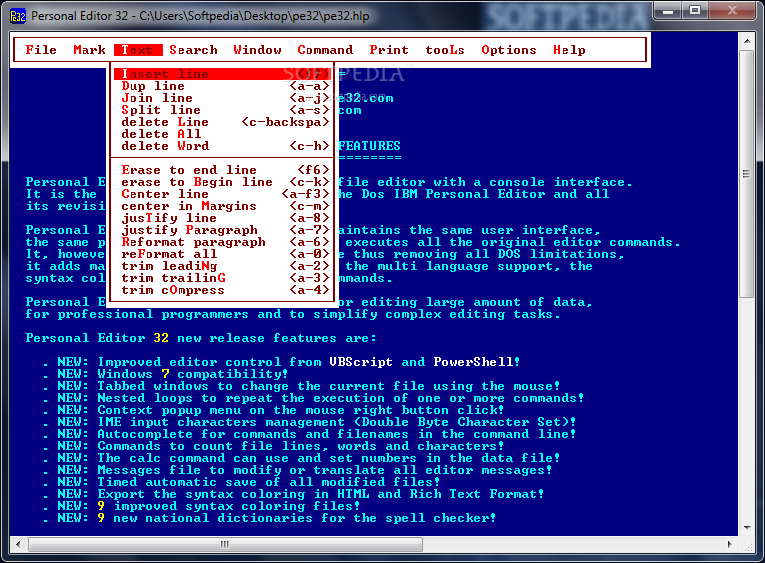The height and width of the screenshot is (563, 765).
Task: Click the PE32 application icon in title bar
Action: (x=18, y=16)
